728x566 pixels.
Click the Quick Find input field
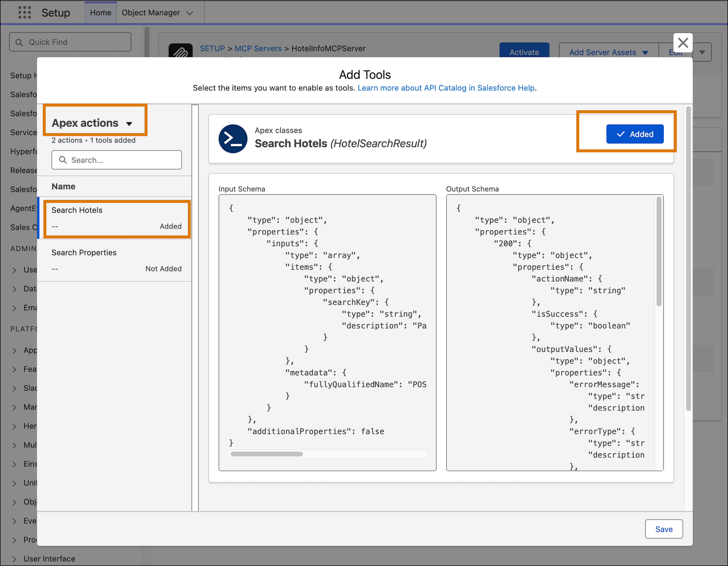point(70,42)
